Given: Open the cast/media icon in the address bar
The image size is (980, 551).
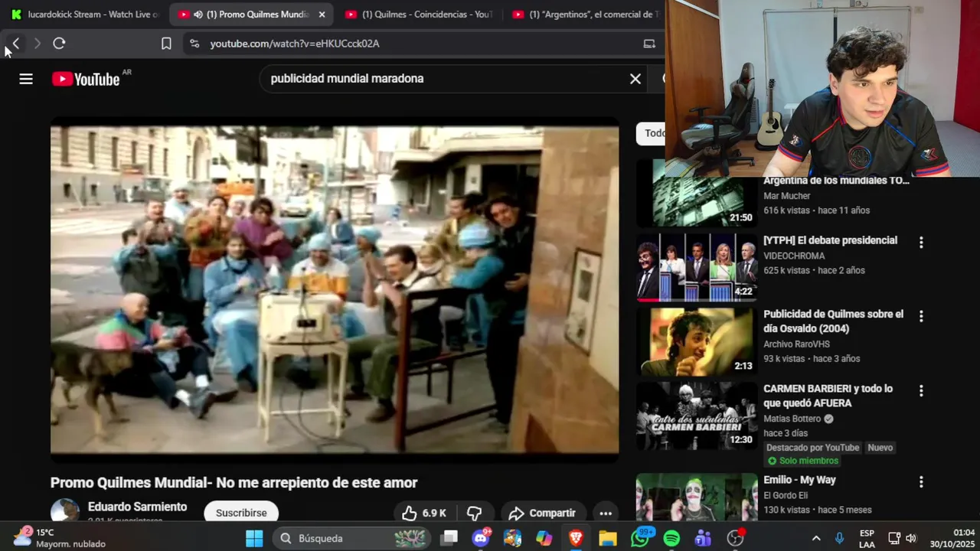Looking at the screenshot, I should 649,44.
